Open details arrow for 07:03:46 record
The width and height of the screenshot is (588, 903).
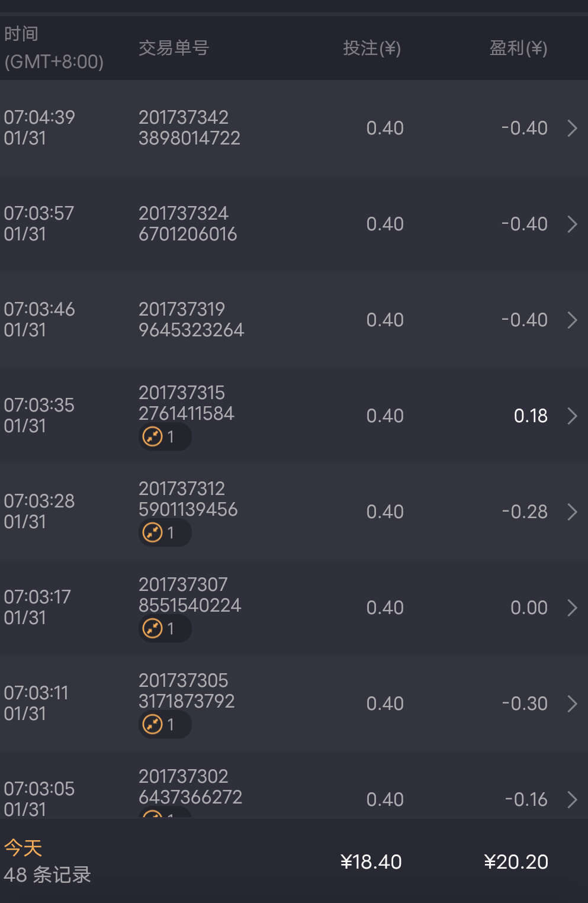572,320
